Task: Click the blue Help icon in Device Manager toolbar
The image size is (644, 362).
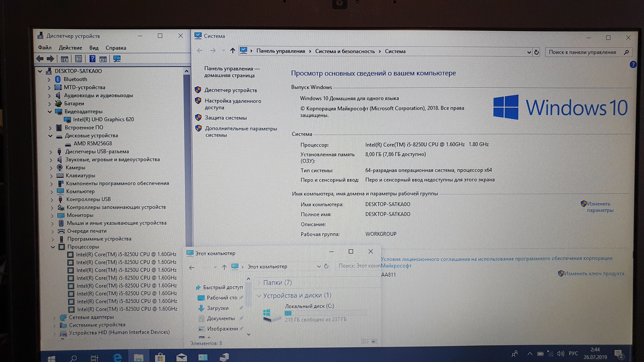Action: tap(92, 59)
